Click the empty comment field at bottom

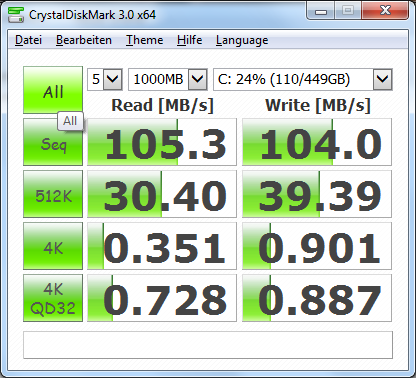point(208,345)
